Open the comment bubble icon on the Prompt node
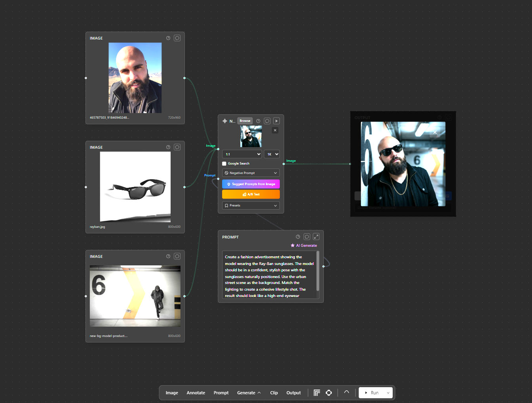 tap(307, 236)
